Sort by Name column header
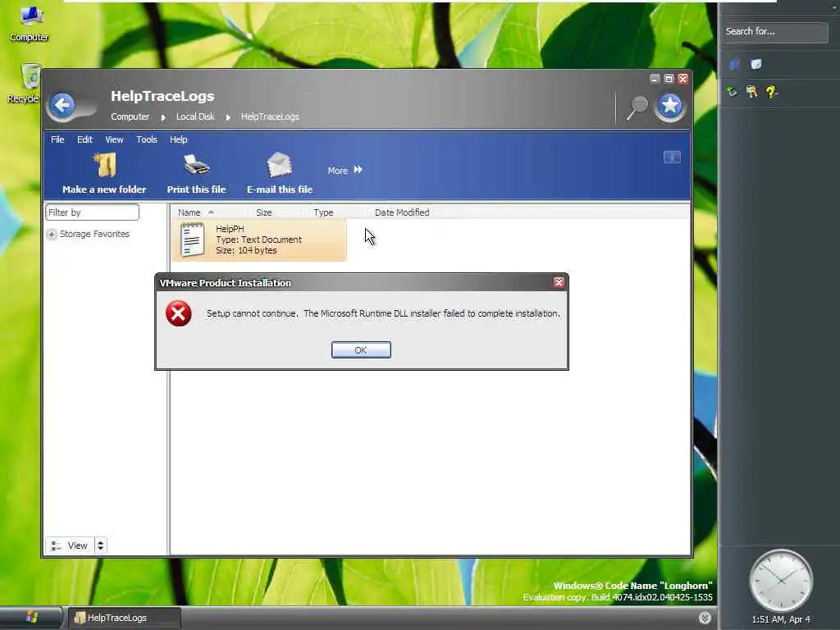840x630 pixels. coord(189,212)
